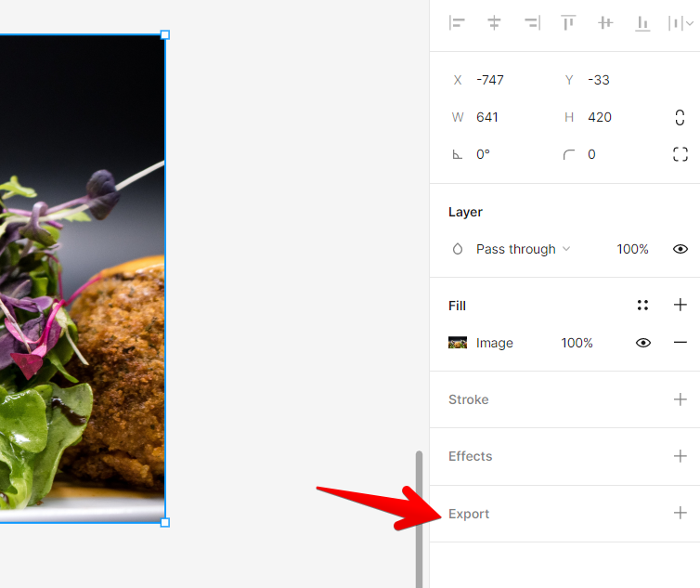Screen dimensions: 700x588
Task: Add an effect with plus icon
Action: [680, 456]
